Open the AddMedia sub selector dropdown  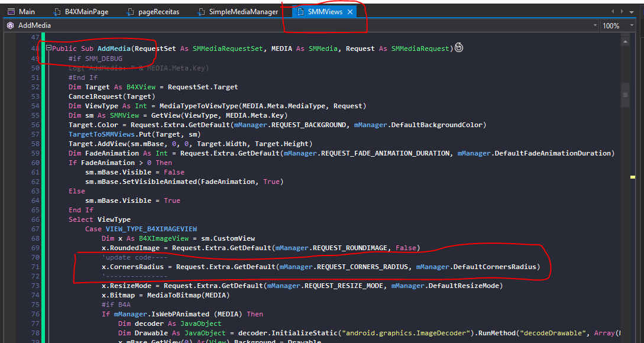(x=595, y=25)
